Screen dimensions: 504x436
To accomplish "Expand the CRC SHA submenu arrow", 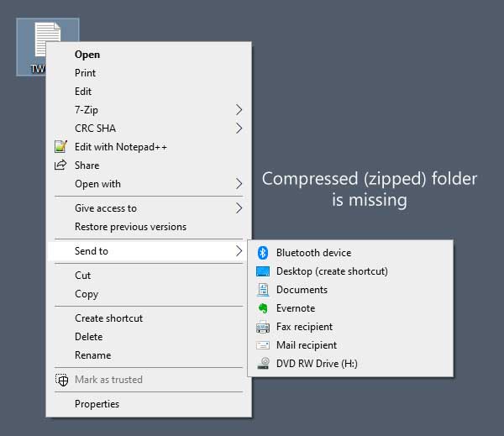I will pos(239,129).
